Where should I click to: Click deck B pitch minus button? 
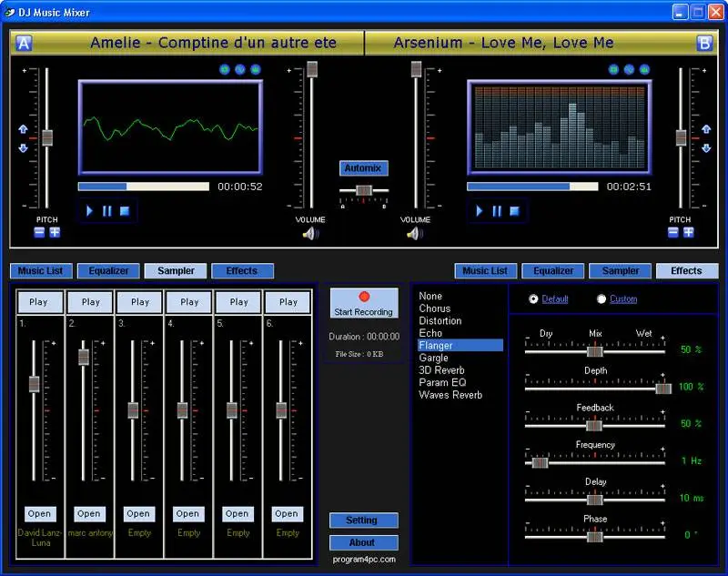673,232
